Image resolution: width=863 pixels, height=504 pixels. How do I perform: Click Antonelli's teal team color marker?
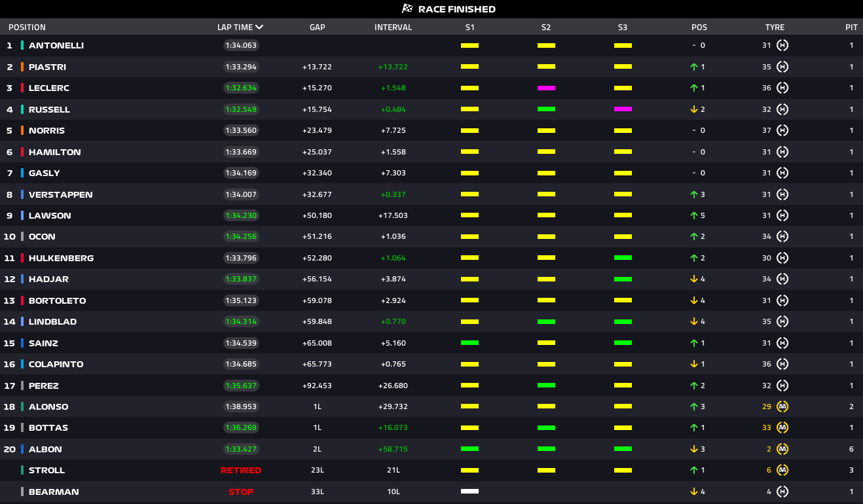coord(22,45)
